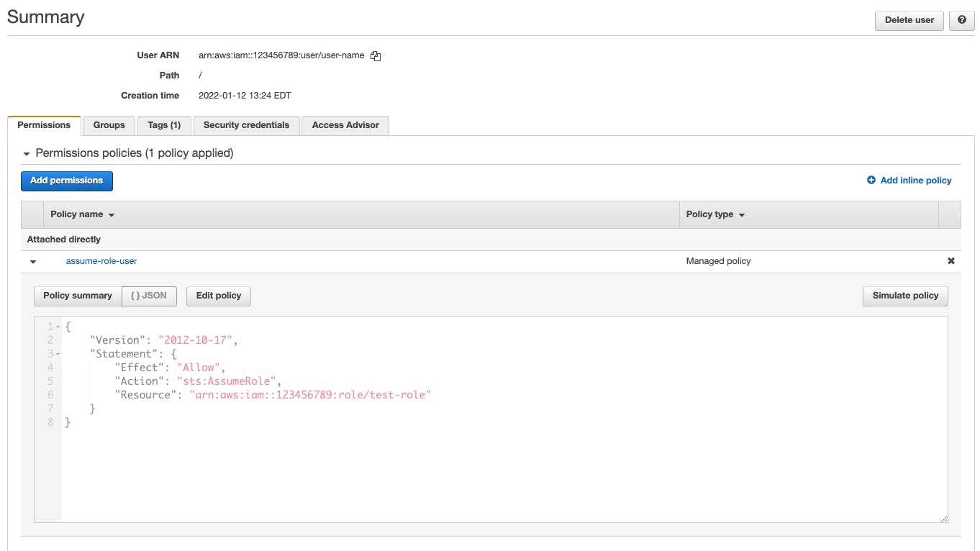Collapse the Statement block fold arrow on line 3
This screenshot has width=980, height=551.
pyautogui.click(x=57, y=353)
